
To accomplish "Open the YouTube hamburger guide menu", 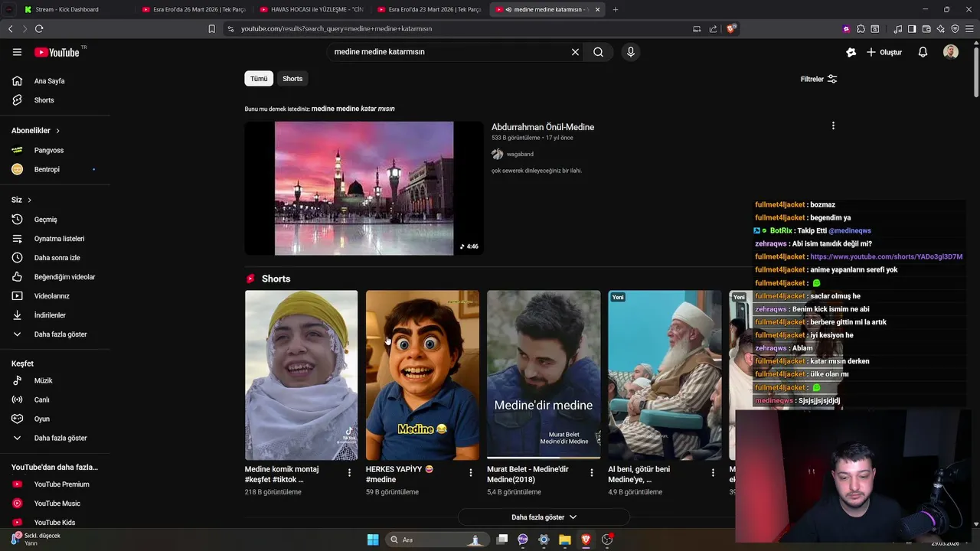I will pos(17,52).
